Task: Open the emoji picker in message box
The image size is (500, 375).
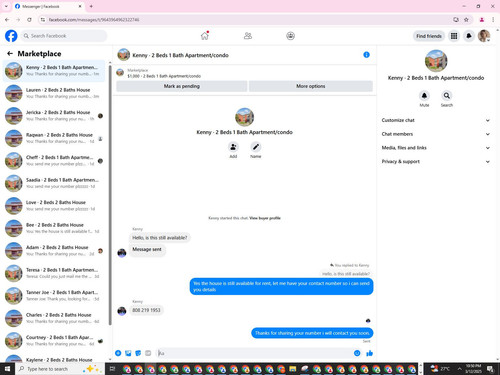Action: 357,353
